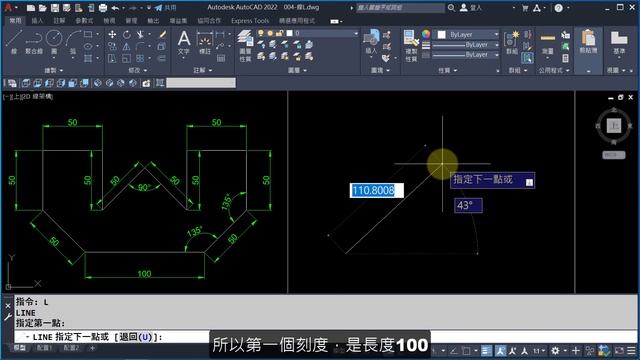
Task: Open the ByLayer object color dropdown
Action: click(496, 35)
